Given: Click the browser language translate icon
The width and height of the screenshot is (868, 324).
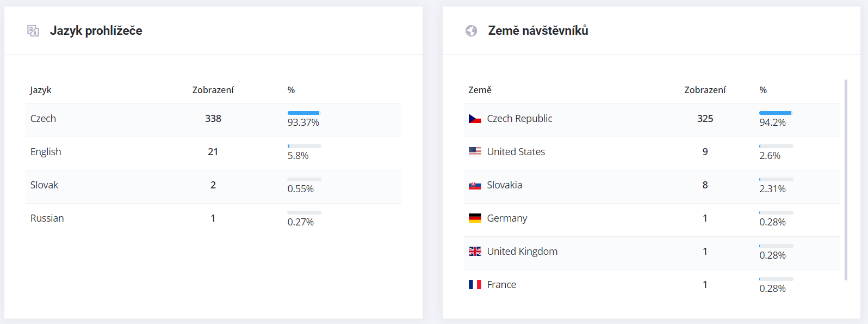Looking at the screenshot, I should 33,31.
